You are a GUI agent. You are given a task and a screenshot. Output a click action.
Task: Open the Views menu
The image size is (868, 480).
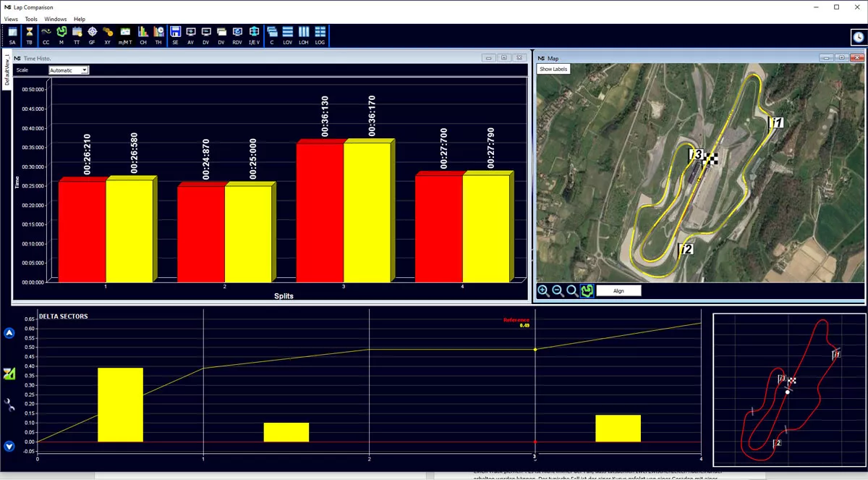(x=11, y=19)
